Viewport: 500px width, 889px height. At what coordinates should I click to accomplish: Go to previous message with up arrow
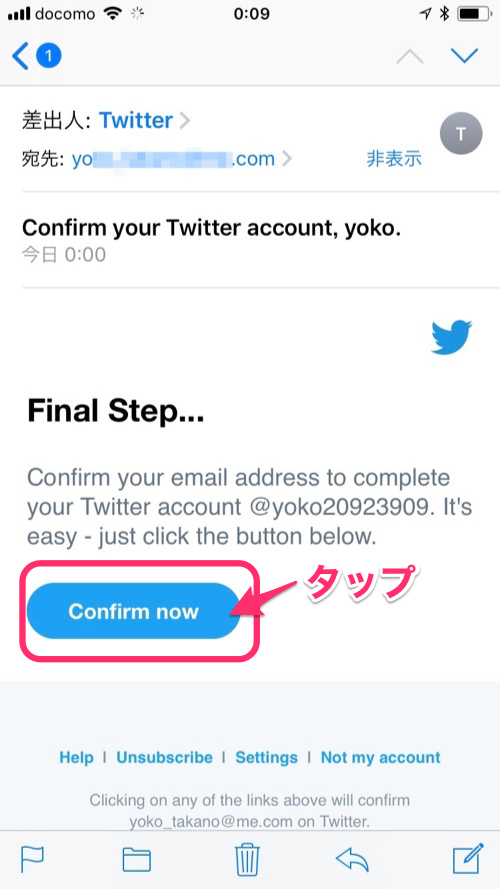click(x=409, y=56)
